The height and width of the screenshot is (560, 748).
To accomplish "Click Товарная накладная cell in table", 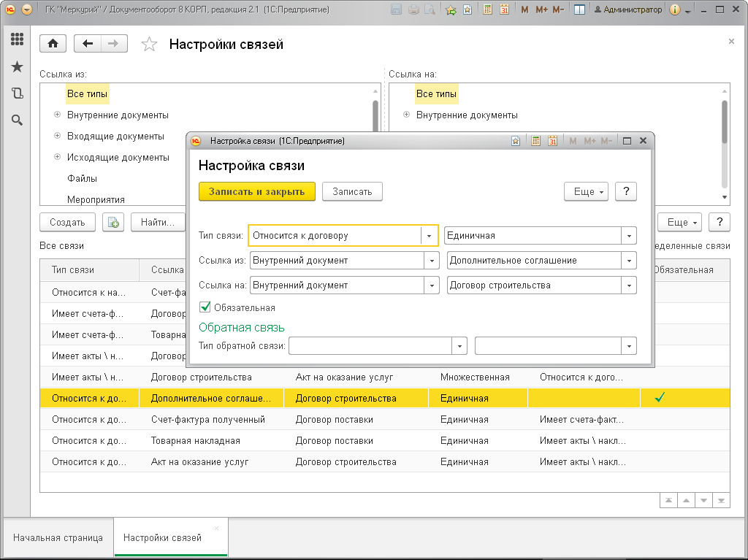I will point(196,441).
